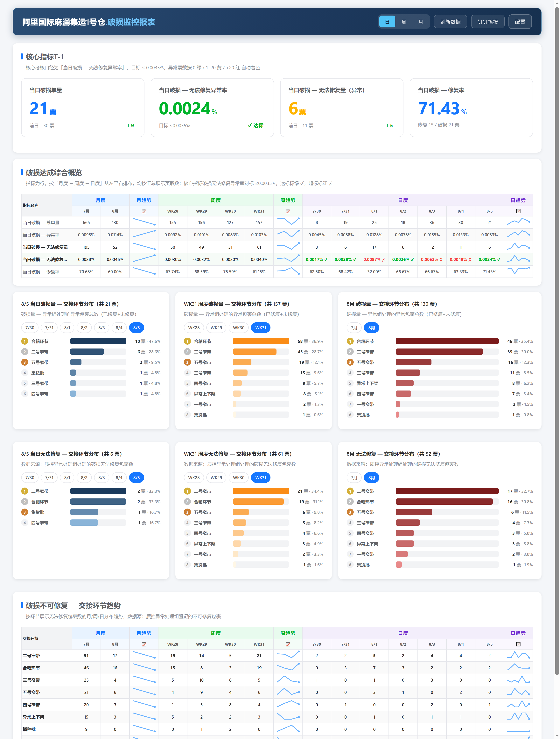Click the rank 1 badge for 合箱环节 in the WK31 周度破损量 card
560x739 pixels.
tap(187, 341)
